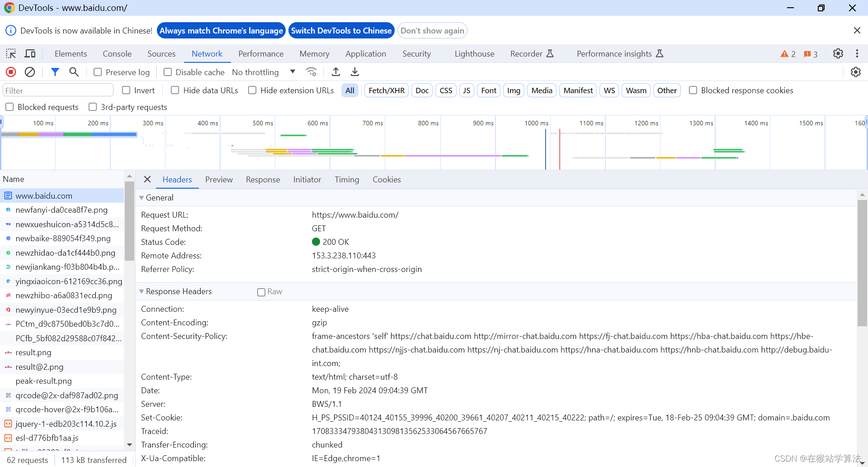Open the Timing tab of the request
This screenshot has width=868, height=467.
[347, 180]
